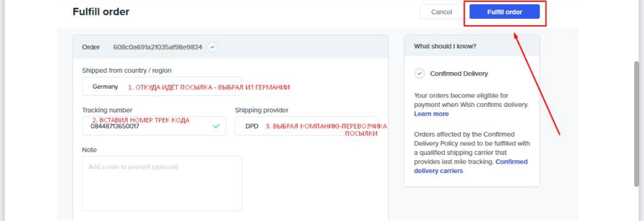Click the 'Shipped from country / region' label
644x221 pixels.
(127, 71)
